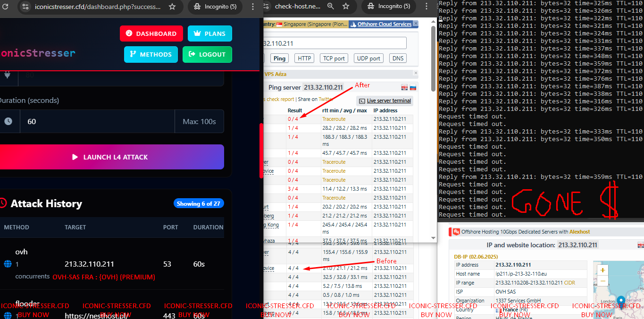Bookmark the iconicstresser.cfd dashboard page
The image size is (644, 319).
click(172, 7)
